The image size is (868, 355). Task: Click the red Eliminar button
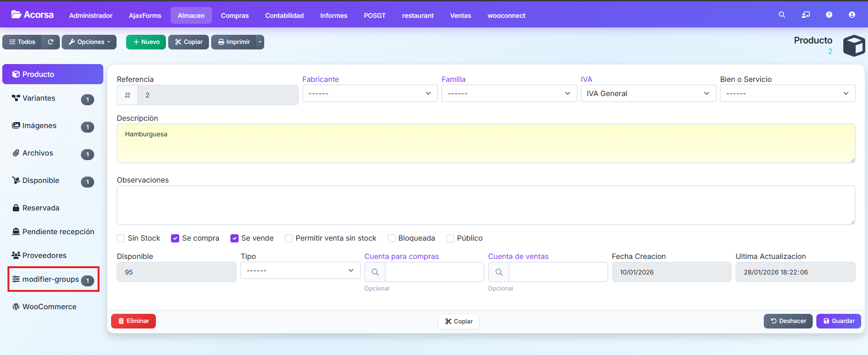(133, 321)
